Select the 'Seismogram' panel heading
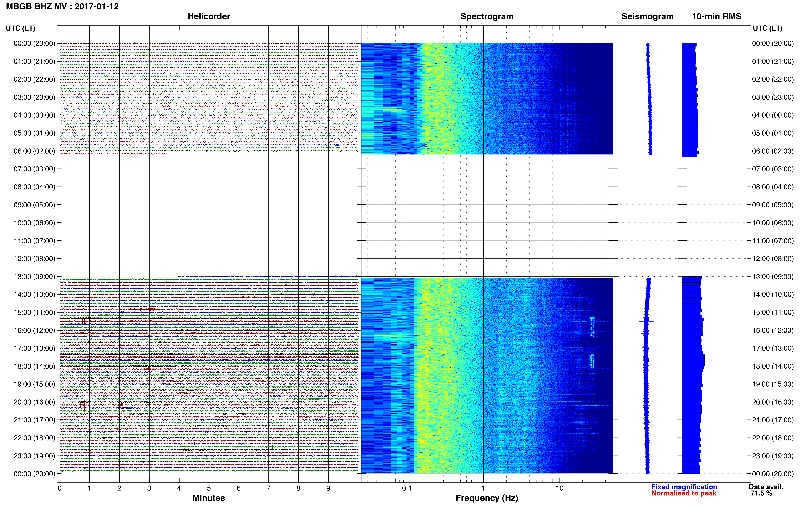 pyautogui.click(x=648, y=16)
